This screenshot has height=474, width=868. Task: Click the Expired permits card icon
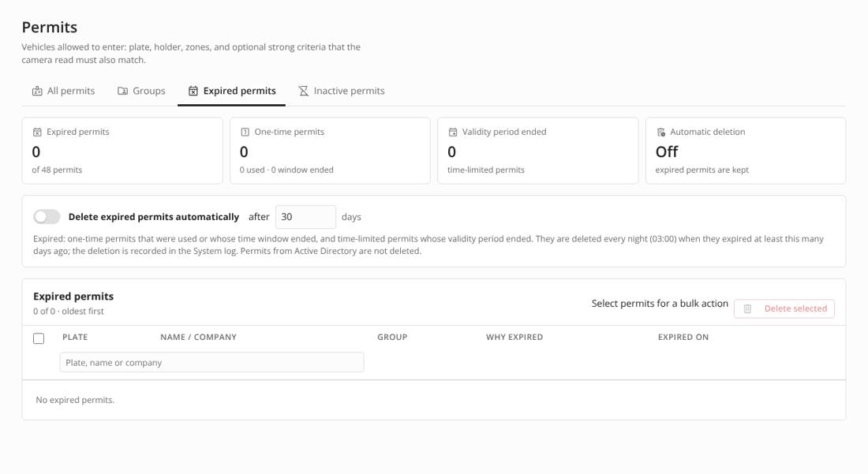pyautogui.click(x=37, y=132)
